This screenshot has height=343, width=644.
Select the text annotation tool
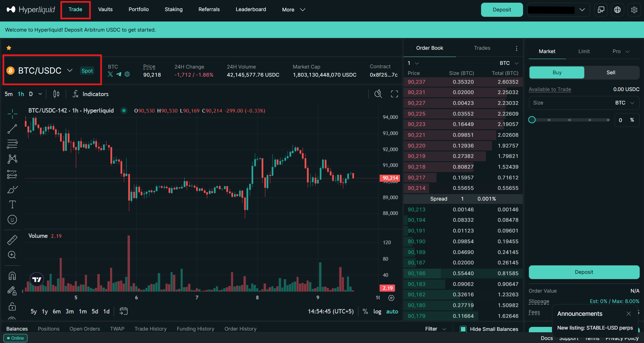coord(12,204)
